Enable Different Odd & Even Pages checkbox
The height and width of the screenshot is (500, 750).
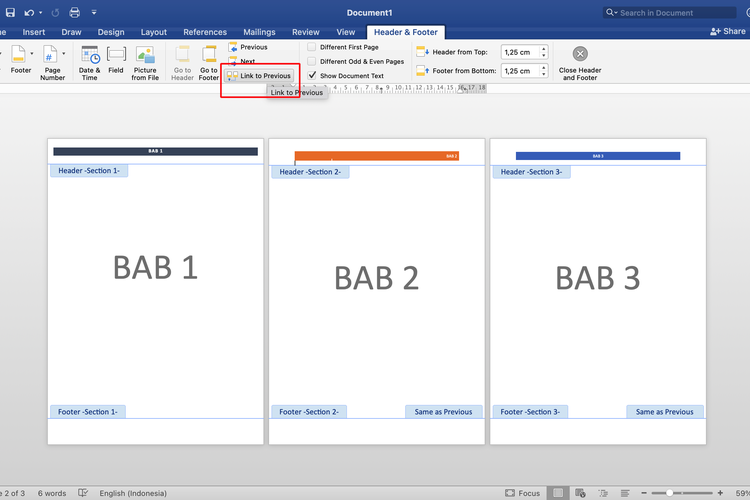pos(311,61)
